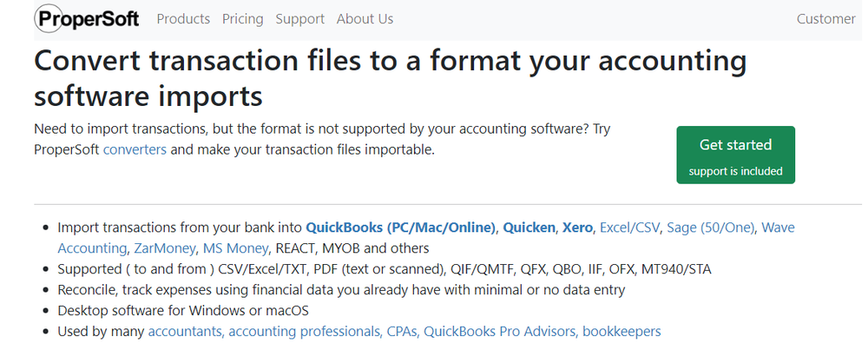This screenshot has height=350, width=868.
Task: Follow the MS Money link
Action: point(236,248)
